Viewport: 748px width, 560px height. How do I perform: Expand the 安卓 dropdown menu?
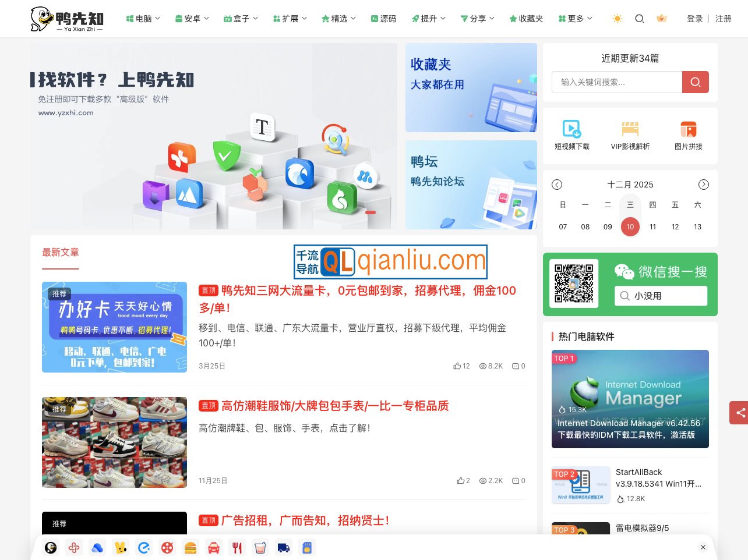click(x=192, y=19)
